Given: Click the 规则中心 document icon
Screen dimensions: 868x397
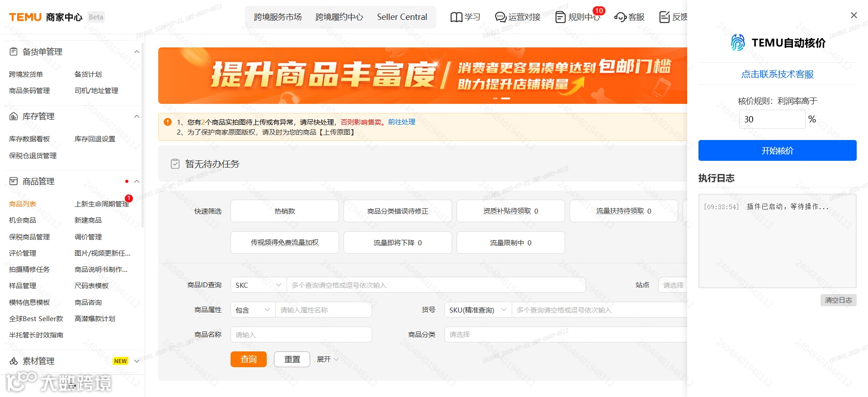Looking at the screenshot, I should 561,17.
